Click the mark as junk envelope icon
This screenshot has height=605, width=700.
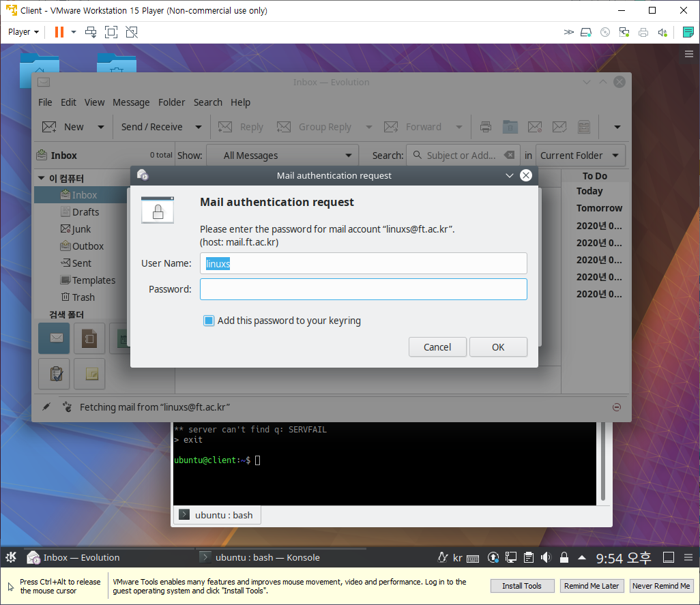point(535,127)
